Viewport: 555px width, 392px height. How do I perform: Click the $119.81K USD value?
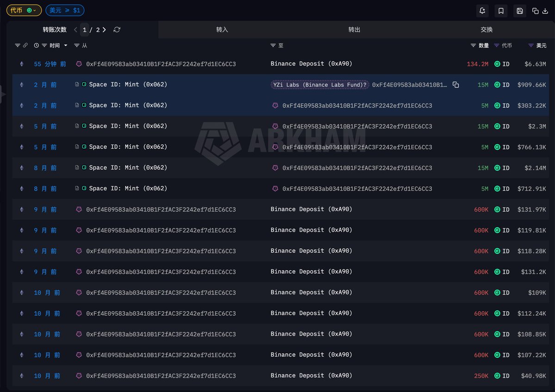532,230
